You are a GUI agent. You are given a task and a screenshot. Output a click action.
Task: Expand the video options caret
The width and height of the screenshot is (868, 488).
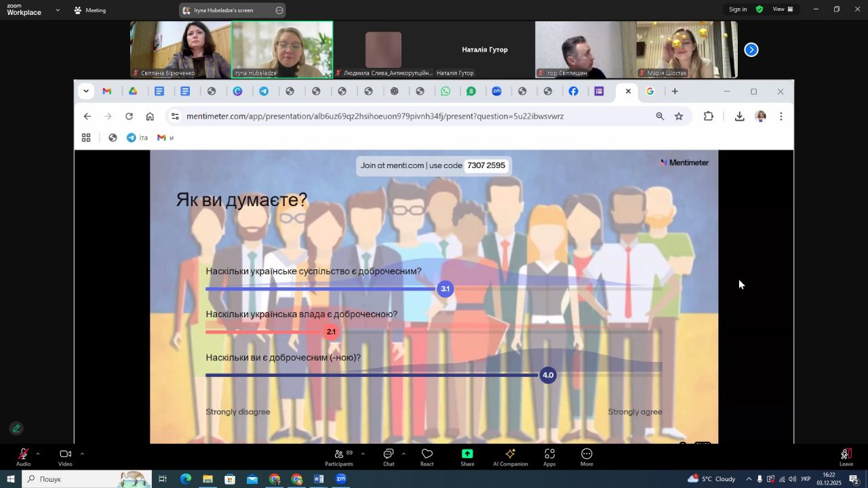(x=82, y=453)
